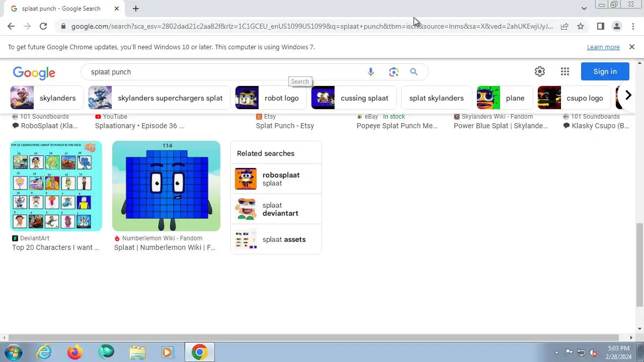The image size is (644, 362).
Task: Dismiss the Chrome update notification bar
Action: pyautogui.click(x=631, y=47)
